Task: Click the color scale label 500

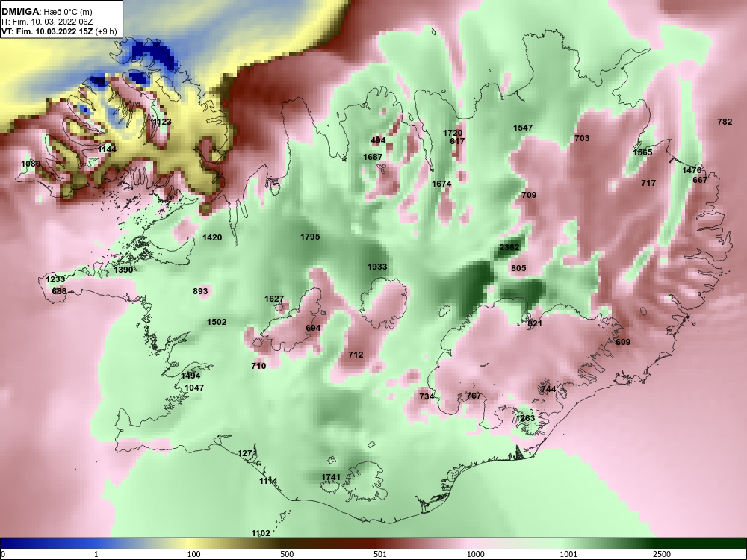Action: [287, 554]
